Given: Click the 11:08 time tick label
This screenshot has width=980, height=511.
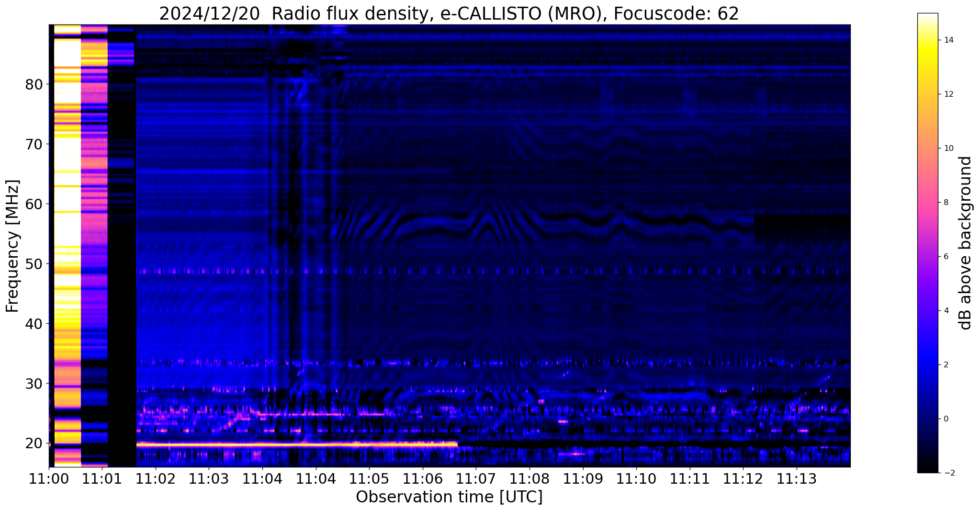Looking at the screenshot, I should coord(529,478).
